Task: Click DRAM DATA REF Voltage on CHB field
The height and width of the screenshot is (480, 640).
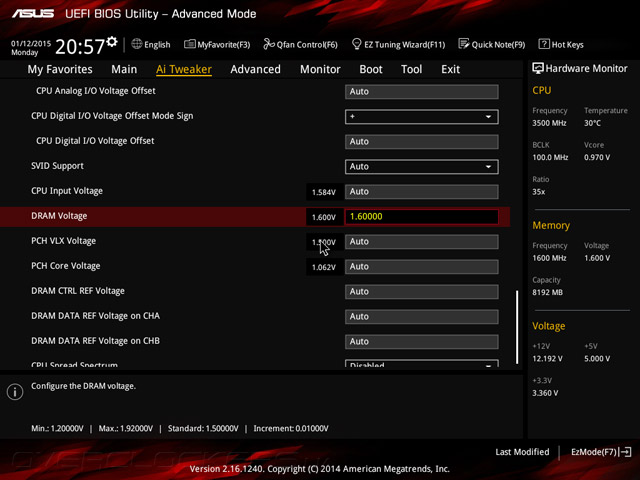Action: 422,342
